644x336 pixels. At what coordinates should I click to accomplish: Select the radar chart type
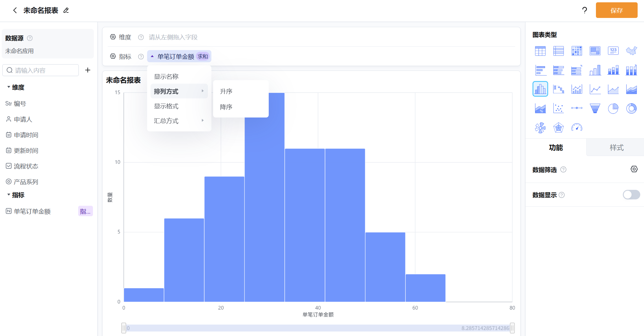(x=558, y=127)
